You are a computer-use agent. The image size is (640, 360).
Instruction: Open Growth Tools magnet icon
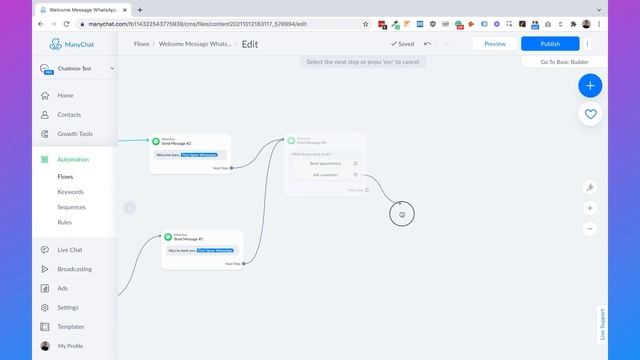point(45,134)
